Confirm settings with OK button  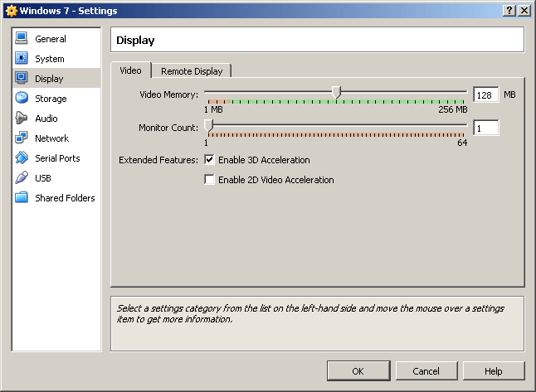358,370
